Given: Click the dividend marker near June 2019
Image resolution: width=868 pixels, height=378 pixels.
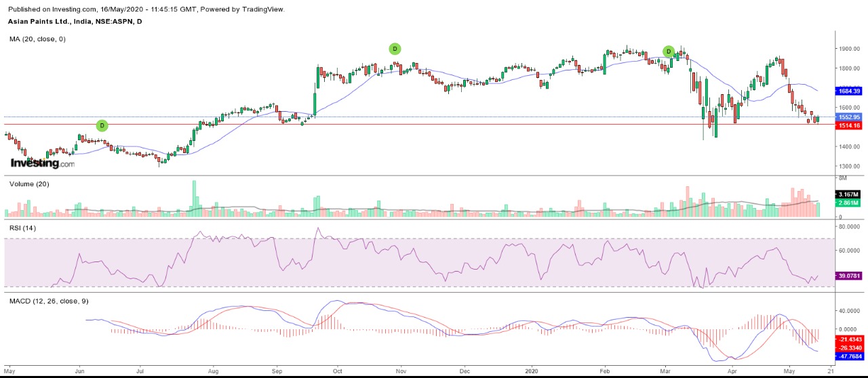Looking at the screenshot, I should point(102,125).
